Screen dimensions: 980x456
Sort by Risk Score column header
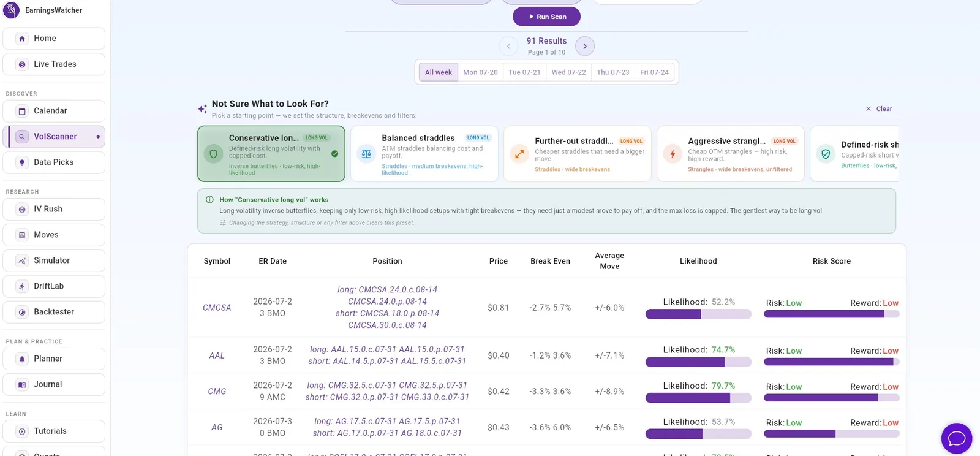pyautogui.click(x=832, y=261)
